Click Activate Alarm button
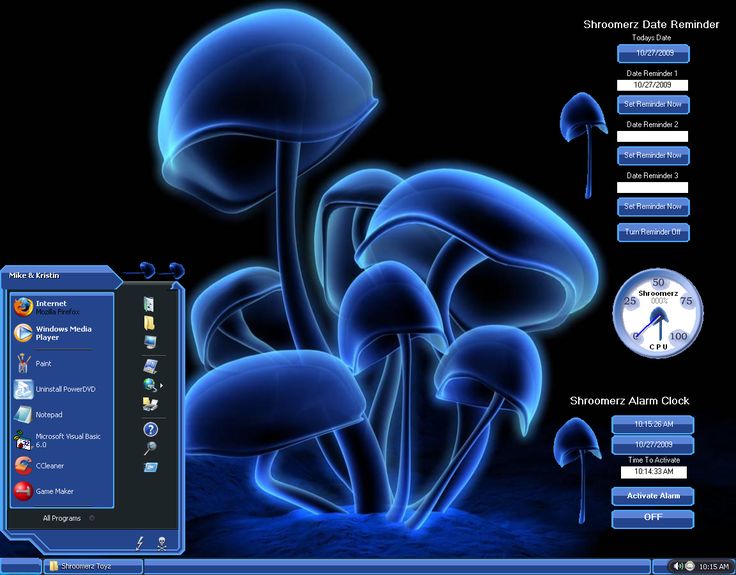 point(652,496)
